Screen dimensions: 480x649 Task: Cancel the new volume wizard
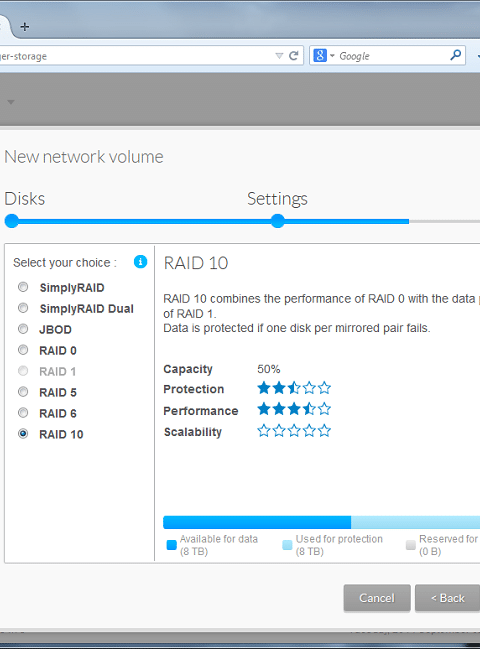(377, 598)
